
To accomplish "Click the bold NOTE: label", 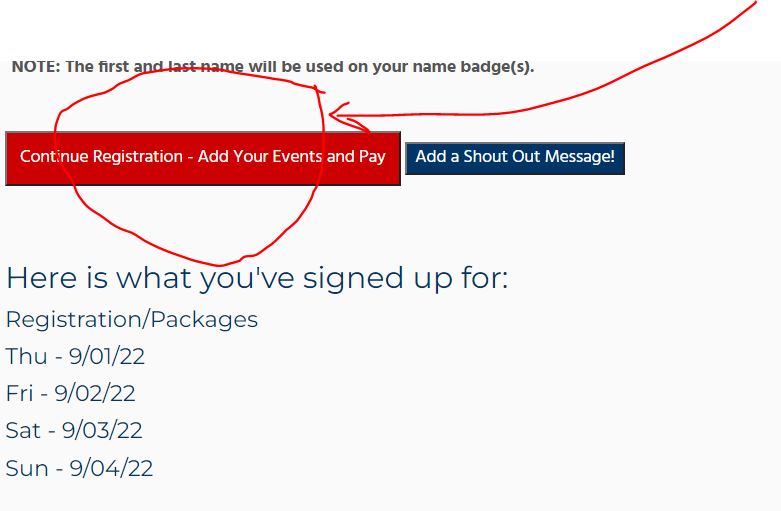I will point(35,67).
